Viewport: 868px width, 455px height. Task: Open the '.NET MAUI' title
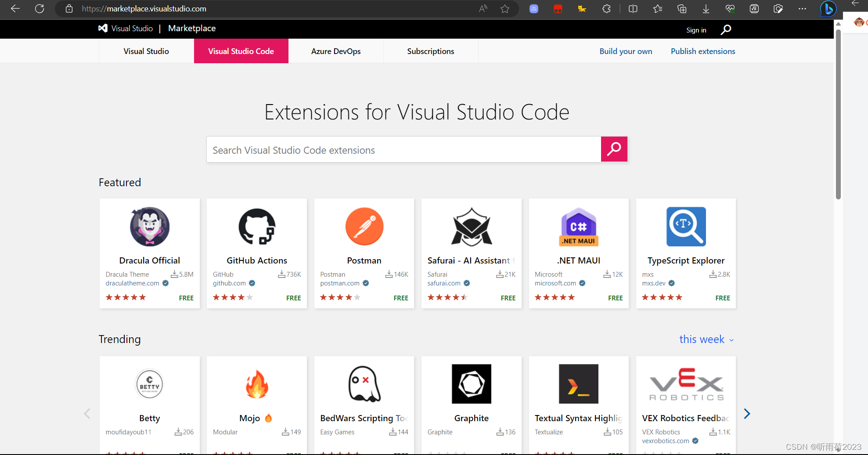[x=579, y=260]
